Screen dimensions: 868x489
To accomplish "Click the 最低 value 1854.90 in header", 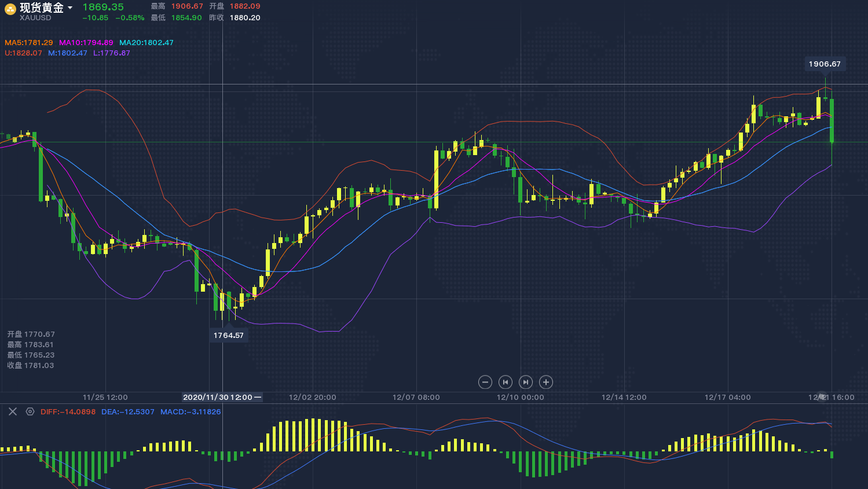I will (186, 18).
